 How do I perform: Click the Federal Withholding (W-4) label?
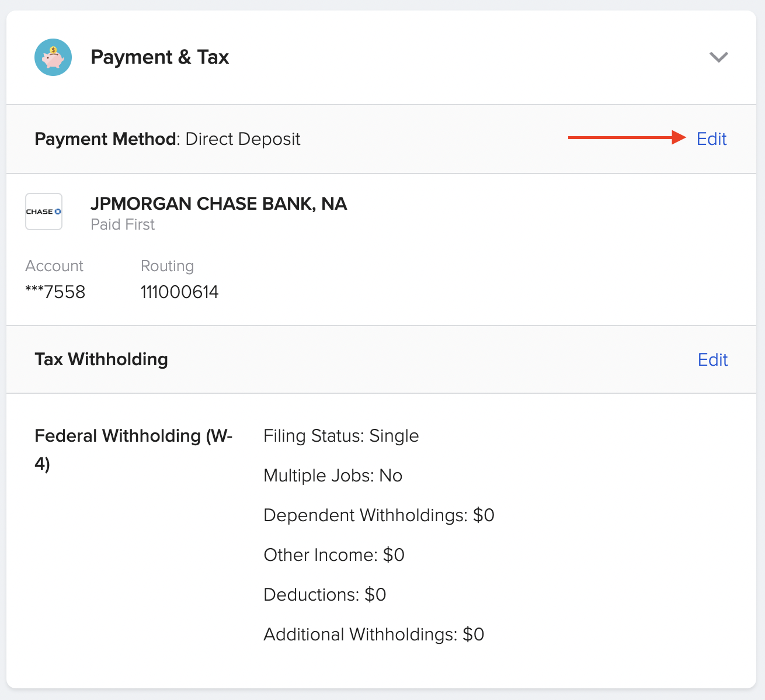[133, 449]
